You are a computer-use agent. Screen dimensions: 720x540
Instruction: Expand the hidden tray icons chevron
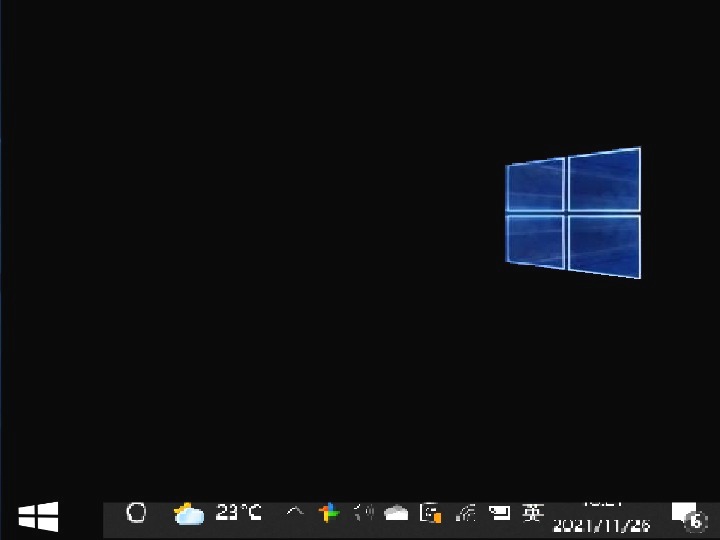[x=294, y=513]
